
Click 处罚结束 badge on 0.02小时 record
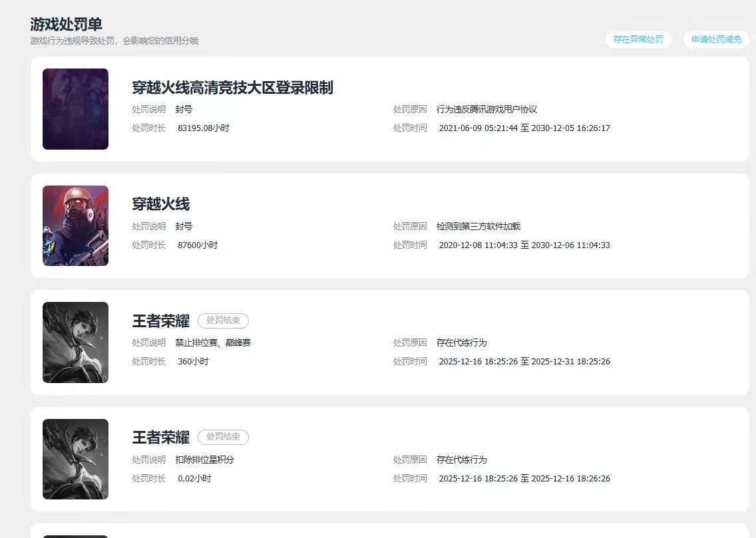tap(223, 437)
